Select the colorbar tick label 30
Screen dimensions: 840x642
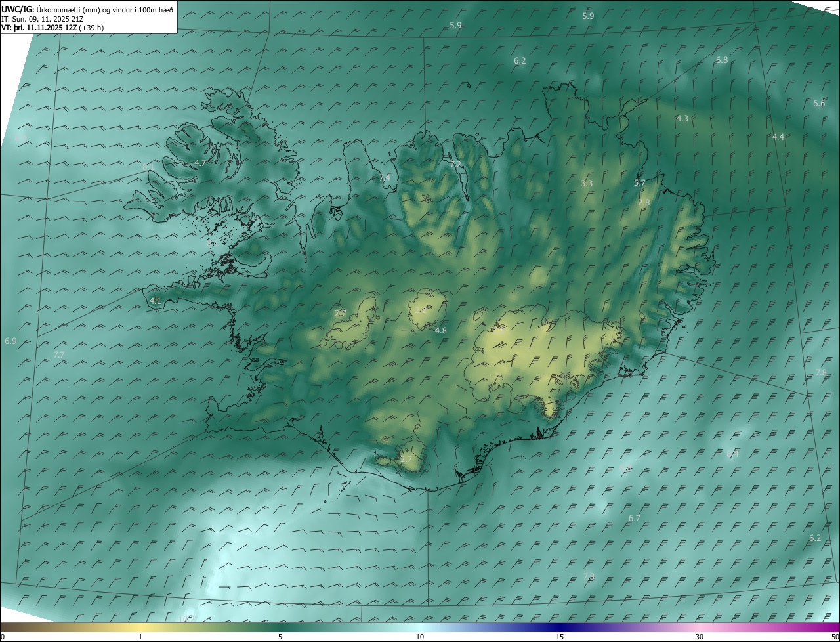tap(700, 637)
